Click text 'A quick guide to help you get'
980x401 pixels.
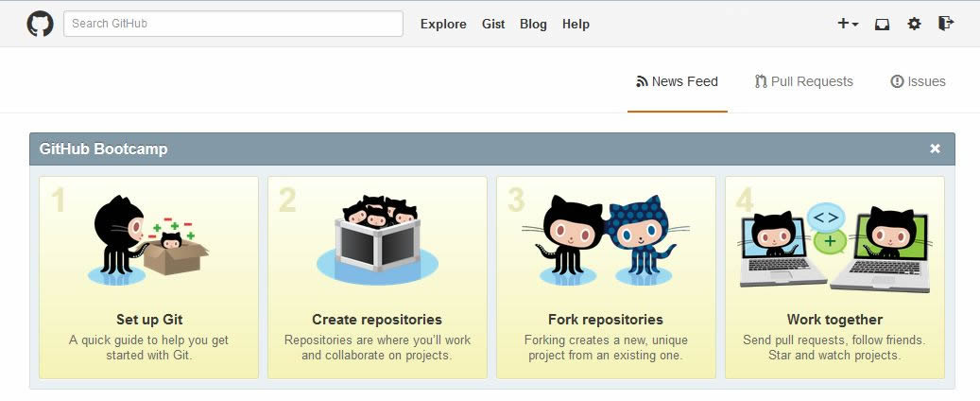click(148, 340)
